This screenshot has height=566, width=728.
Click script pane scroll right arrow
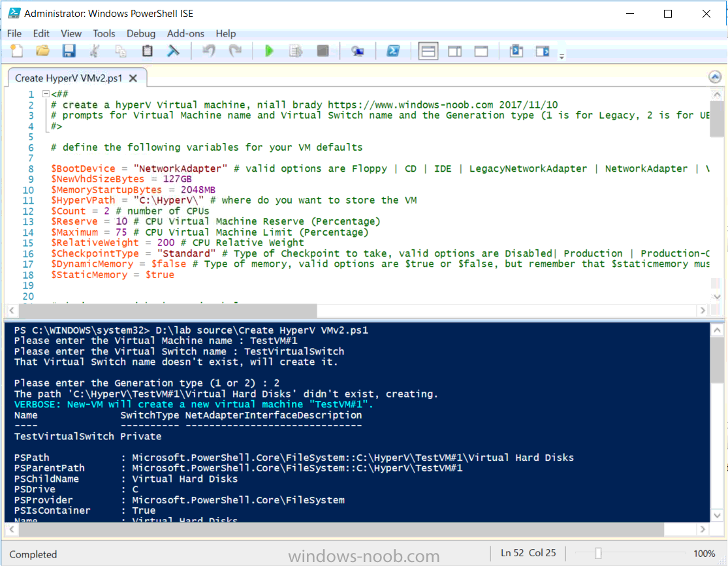[x=703, y=310]
